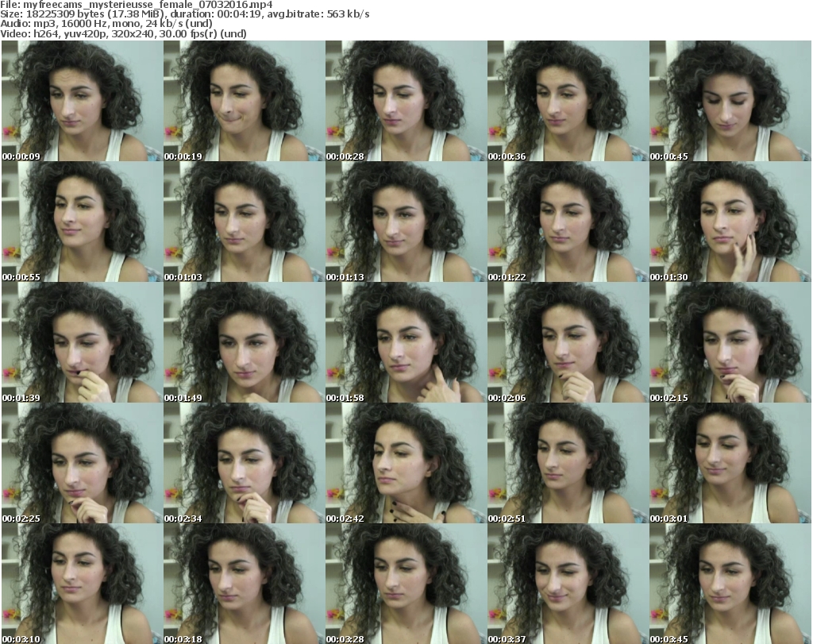This screenshot has height=644, width=813.
Task: Pick the frame marked 00:02:15
Action: (x=730, y=342)
